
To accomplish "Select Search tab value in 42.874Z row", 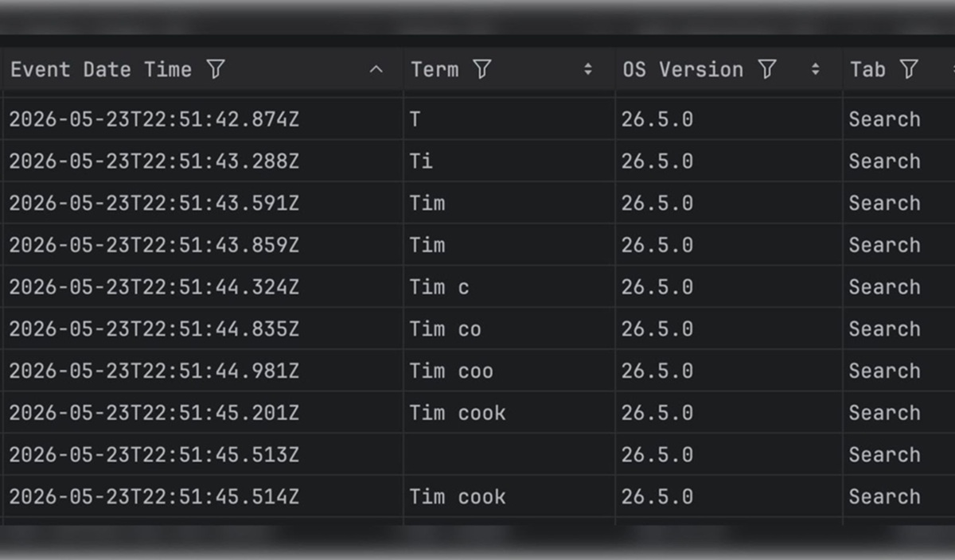I will (x=884, y=120).
